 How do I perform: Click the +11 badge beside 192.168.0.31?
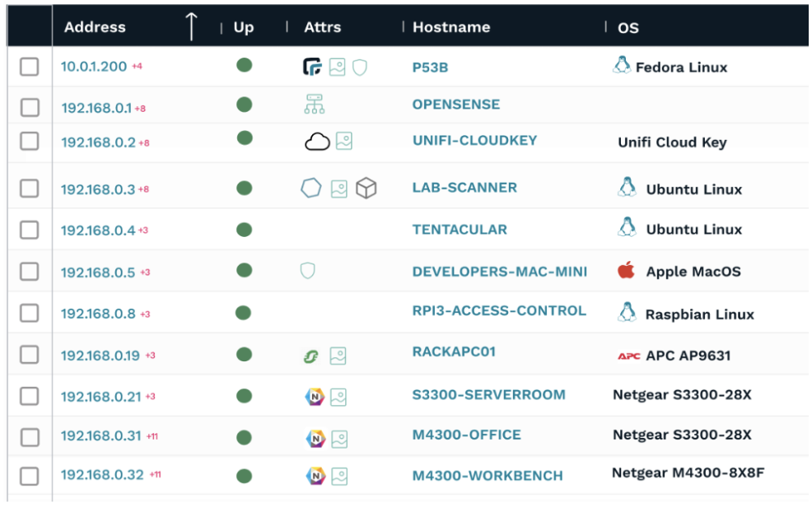pos(152,436)
